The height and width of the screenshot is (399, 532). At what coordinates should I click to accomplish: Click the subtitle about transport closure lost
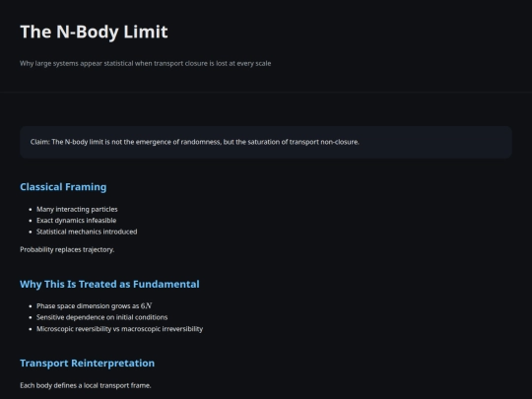[x=145, y=63]
